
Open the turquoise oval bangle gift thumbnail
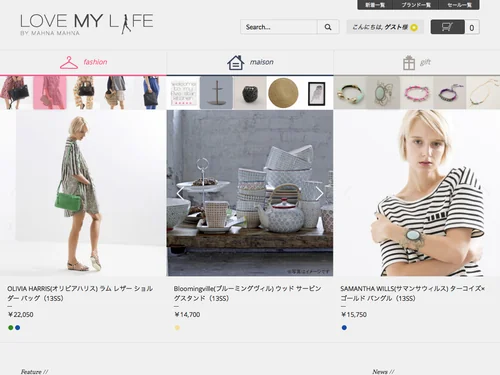click(383, 93)
